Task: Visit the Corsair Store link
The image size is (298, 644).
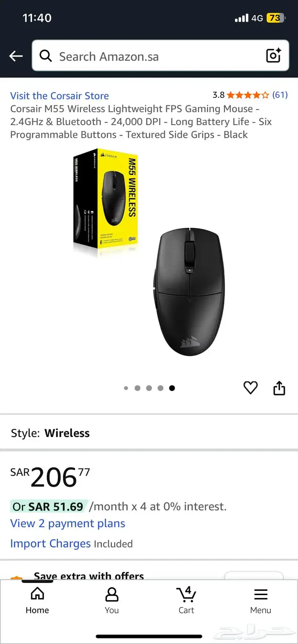Action: tap(60, 96)
